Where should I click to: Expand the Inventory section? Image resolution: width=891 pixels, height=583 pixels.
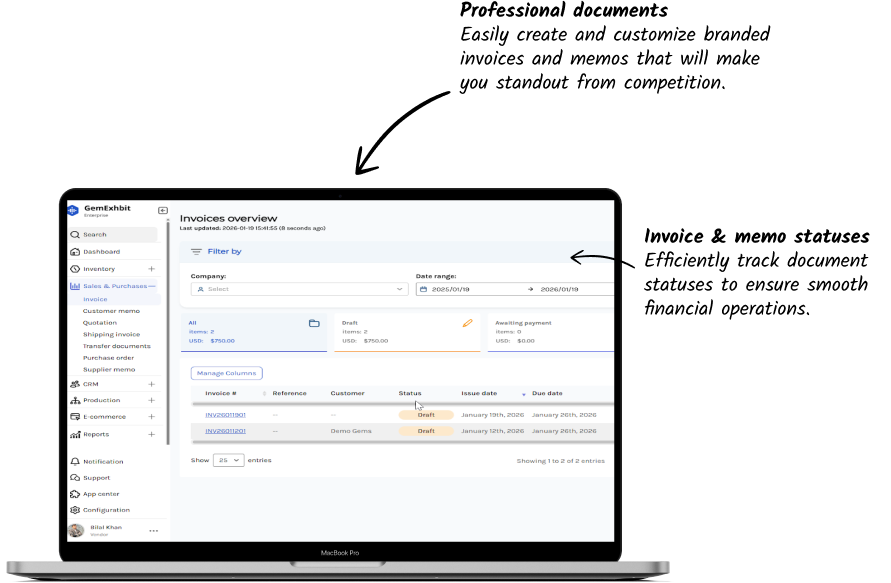(152, 269)
